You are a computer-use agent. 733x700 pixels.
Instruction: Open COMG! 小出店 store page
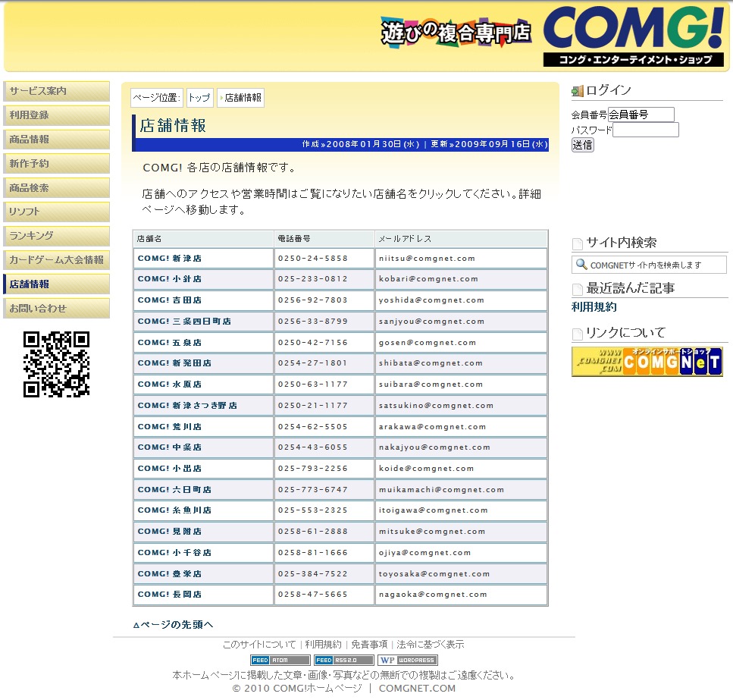pyautogui.click(x=170, y=469)
